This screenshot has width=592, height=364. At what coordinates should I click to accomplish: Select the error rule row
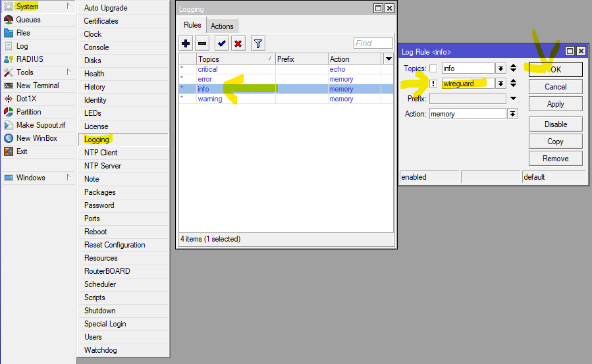pyautogui.click(x=286, y=79)
